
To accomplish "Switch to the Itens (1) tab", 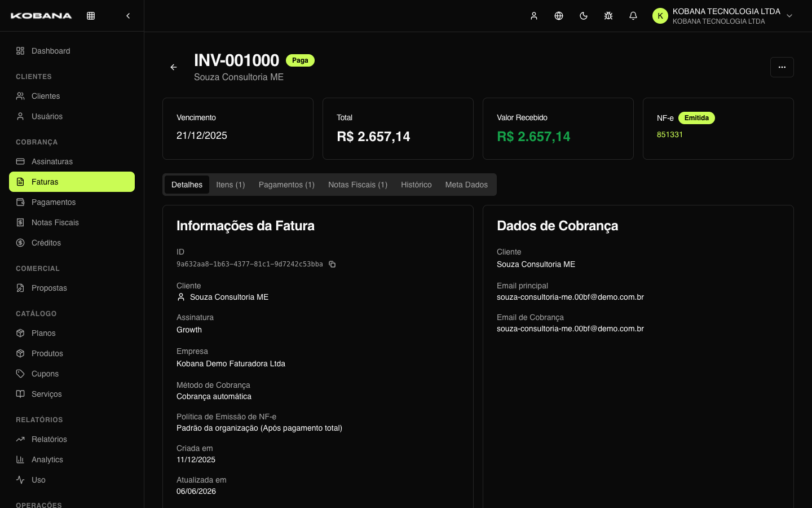I will coord(231,185).
